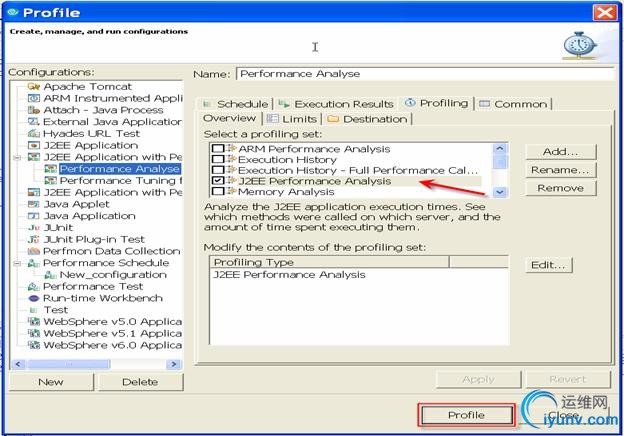This screenshot has width=624, height=436.
Task: Click the Performance Tuning configuration icon
Action: point(51,181)
